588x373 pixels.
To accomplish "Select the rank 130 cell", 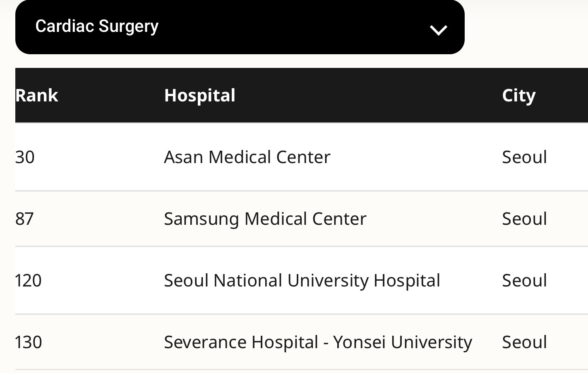I will pyautogui.click(x=28, y=342).
